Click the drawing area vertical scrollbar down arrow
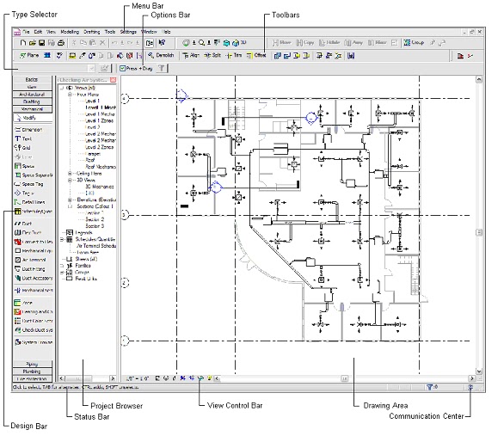 point(479,372)
